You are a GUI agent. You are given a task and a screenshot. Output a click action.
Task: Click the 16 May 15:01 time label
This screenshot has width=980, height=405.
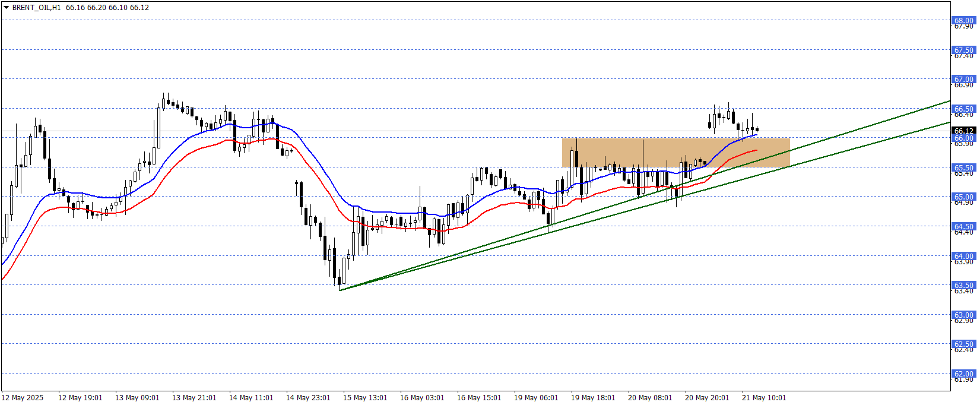tap(479, 398)
